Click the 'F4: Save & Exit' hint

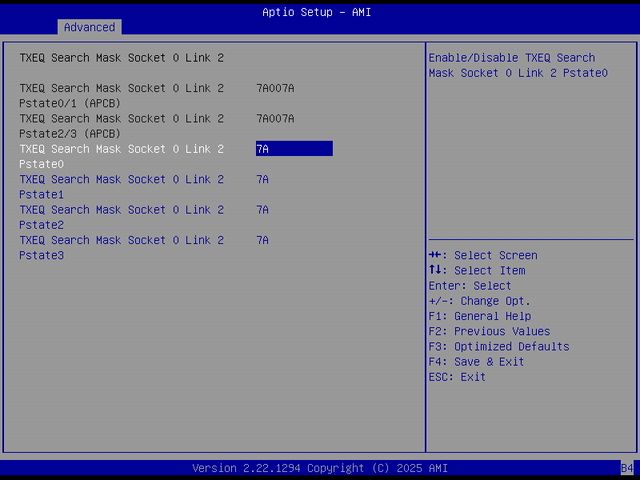point(476,362)
